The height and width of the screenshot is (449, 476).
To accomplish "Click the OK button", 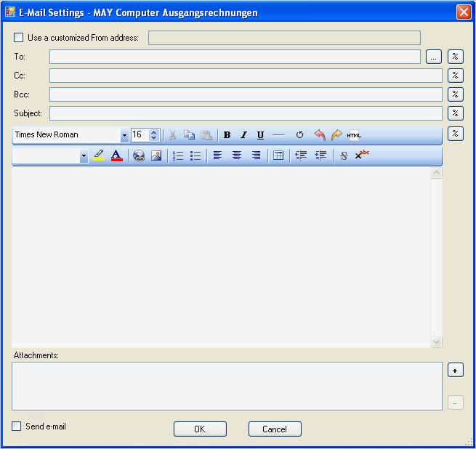I will tap(200, 429).
